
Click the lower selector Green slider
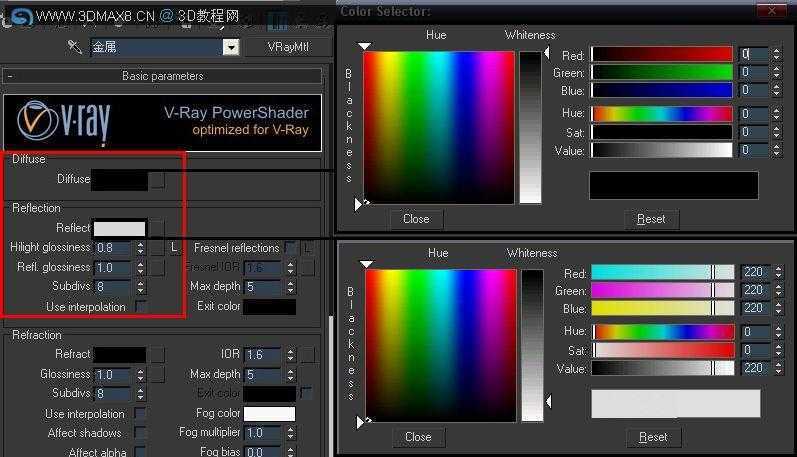pos(663,290)
